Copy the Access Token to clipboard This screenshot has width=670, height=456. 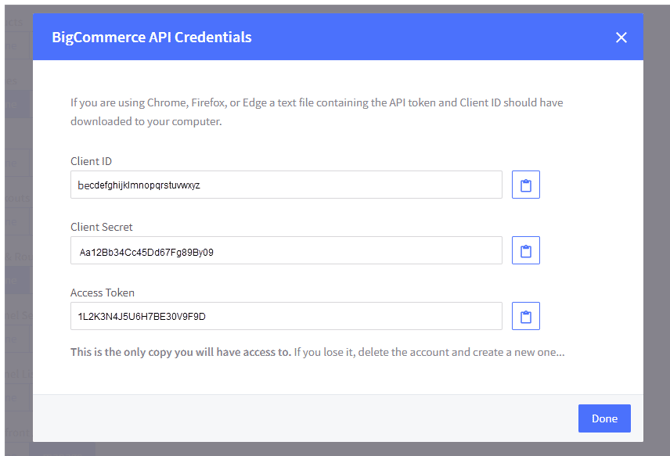(526, 316)
